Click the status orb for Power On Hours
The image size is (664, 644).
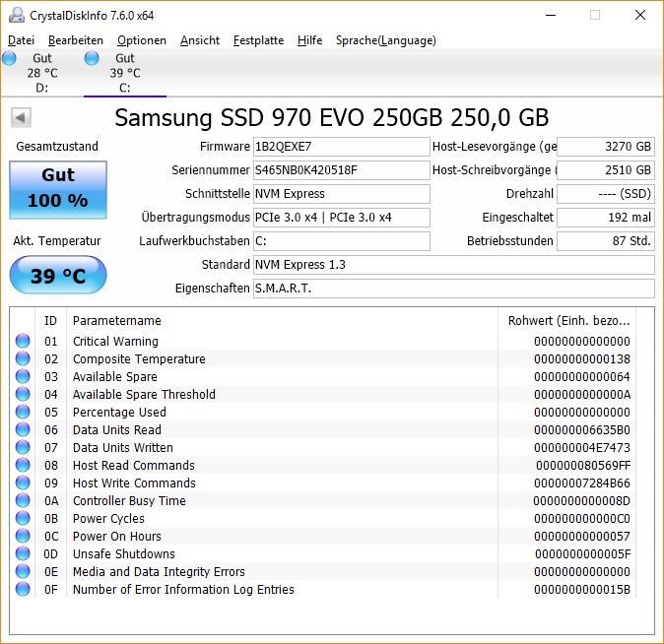23,537
